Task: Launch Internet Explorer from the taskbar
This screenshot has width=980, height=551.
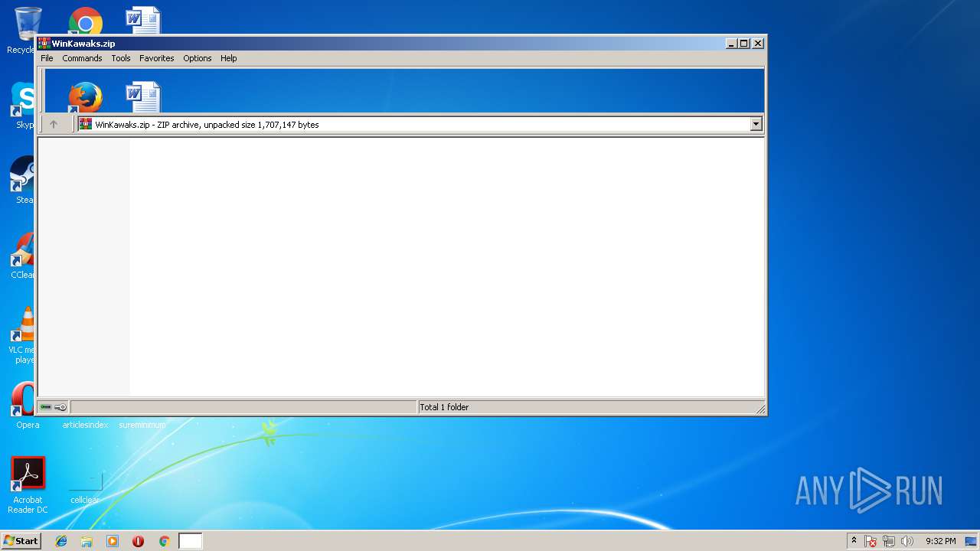Action: 61,541
